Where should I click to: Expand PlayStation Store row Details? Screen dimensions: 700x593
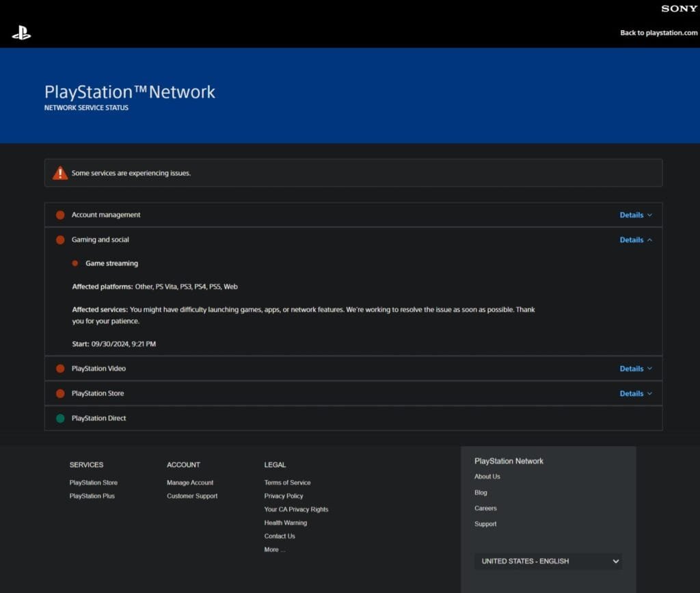(x=636, y=394)
